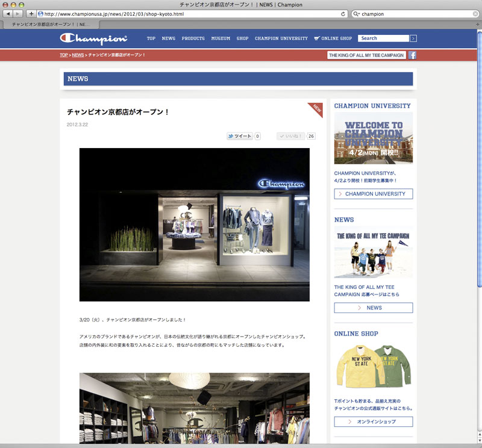Click the browser URL address bar
Image resolution: width=482 pixels, height=448 pixels.
pos(190,13)
